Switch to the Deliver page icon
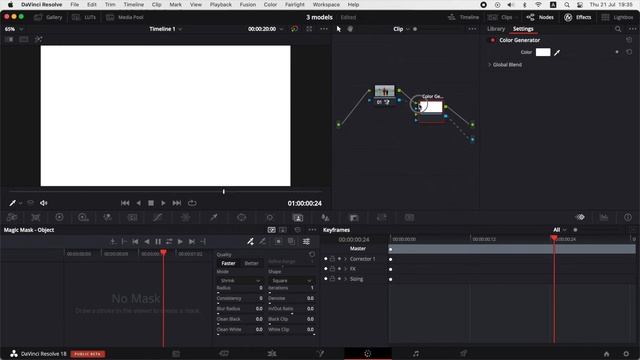The height and width of the screenshot is (360, 640). point(464,353)
